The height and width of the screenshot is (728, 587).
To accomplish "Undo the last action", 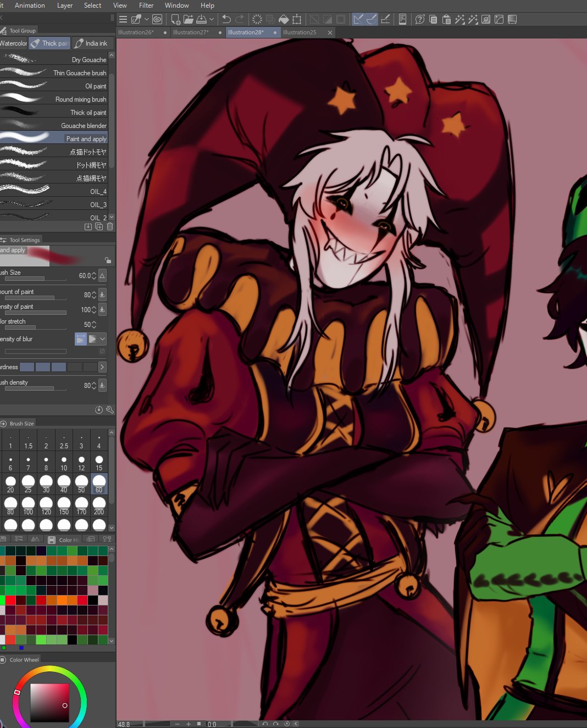I will (x=226, y=19).
